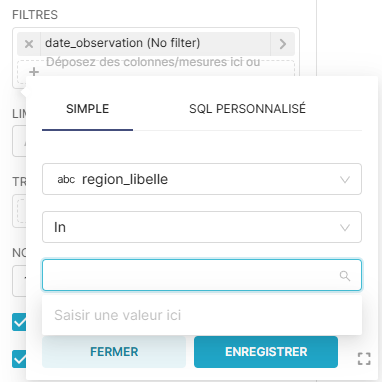This screenshot has height=382, width=382.
Task: Click the resize corners icon of the popover
Action: click(x=364, y=359)
